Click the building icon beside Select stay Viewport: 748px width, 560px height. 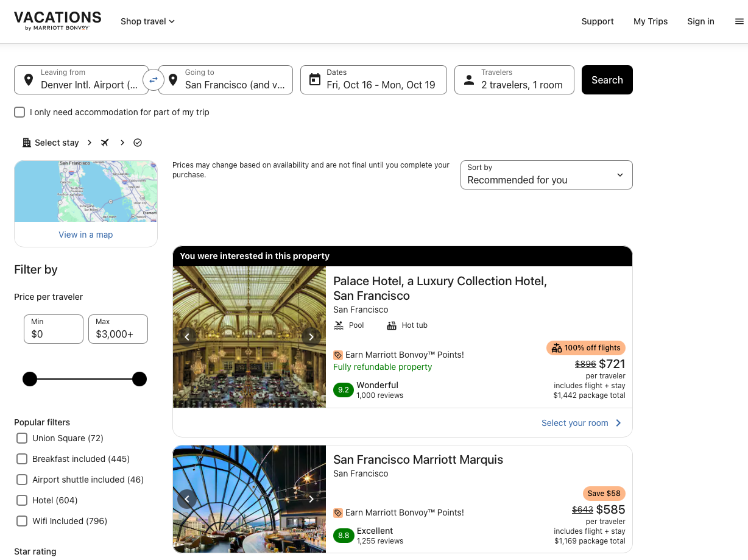coord(26,143)
